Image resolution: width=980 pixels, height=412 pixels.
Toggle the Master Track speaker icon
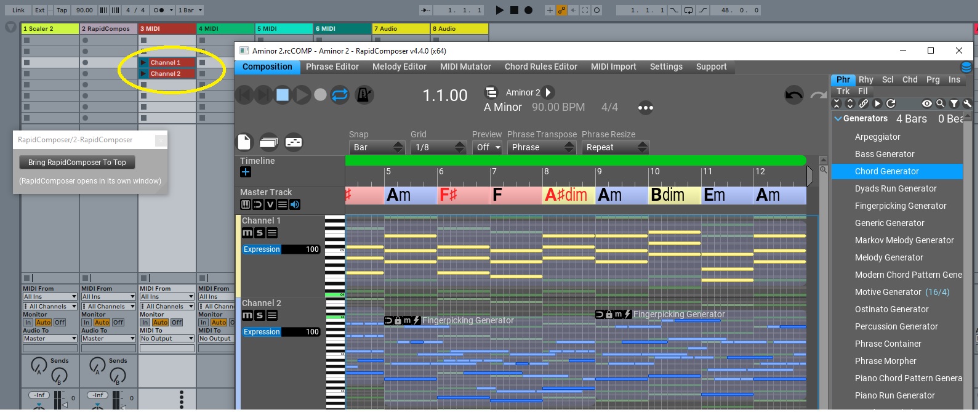[x=295, y=204]
